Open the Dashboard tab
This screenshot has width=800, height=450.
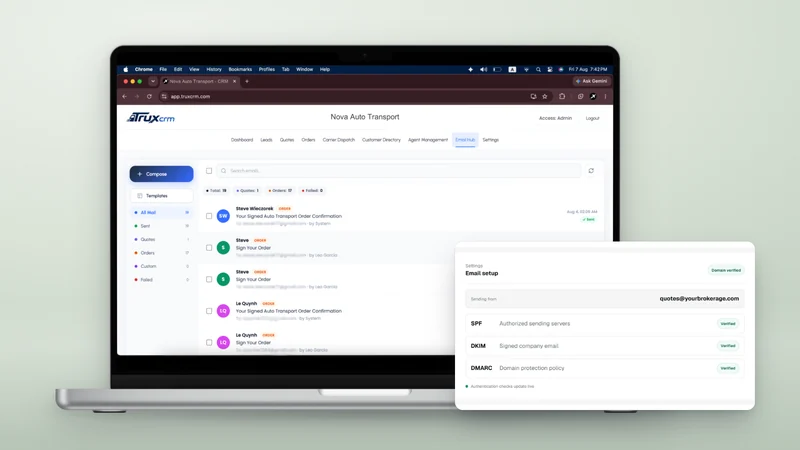(x=242, y=140)
